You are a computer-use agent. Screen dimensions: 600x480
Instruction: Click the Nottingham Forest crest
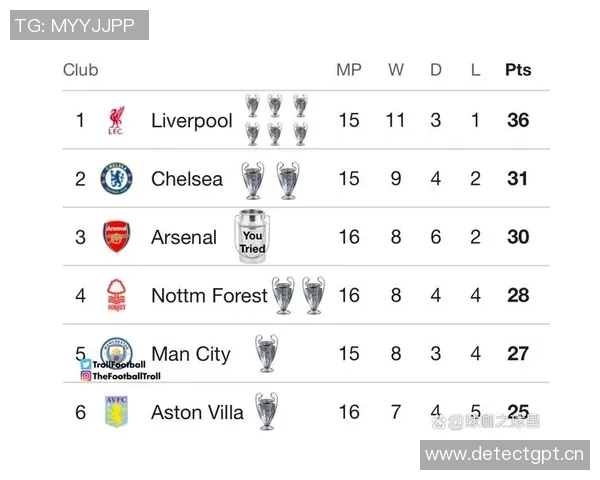(x=116, y=295)
